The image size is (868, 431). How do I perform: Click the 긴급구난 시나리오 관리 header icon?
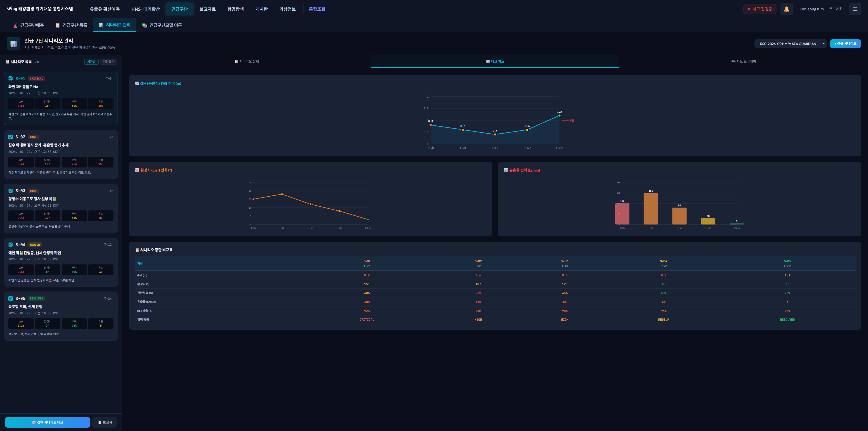14,44
